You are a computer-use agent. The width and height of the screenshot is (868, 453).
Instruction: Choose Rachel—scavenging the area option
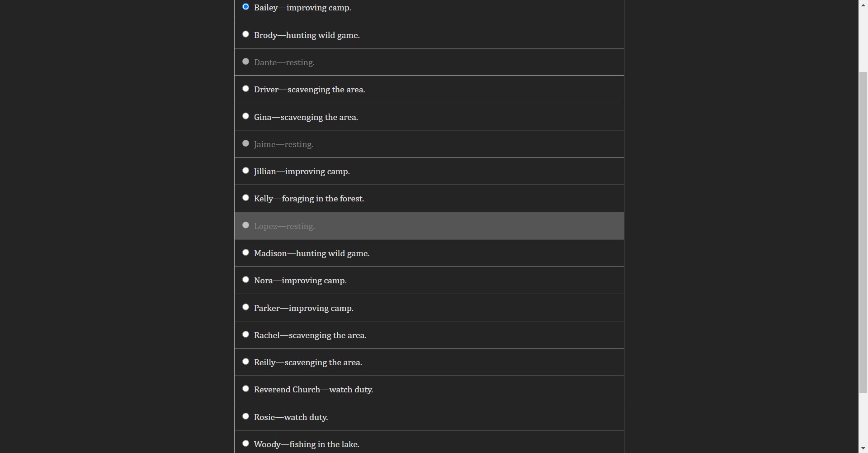tap(246, 334)
